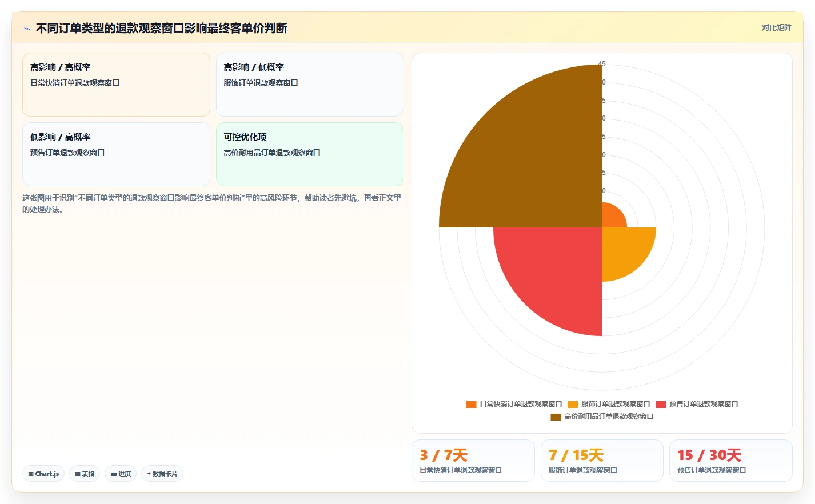Click the 数据卡片 tag chip
Screen dimensions: 815x504
162,474
